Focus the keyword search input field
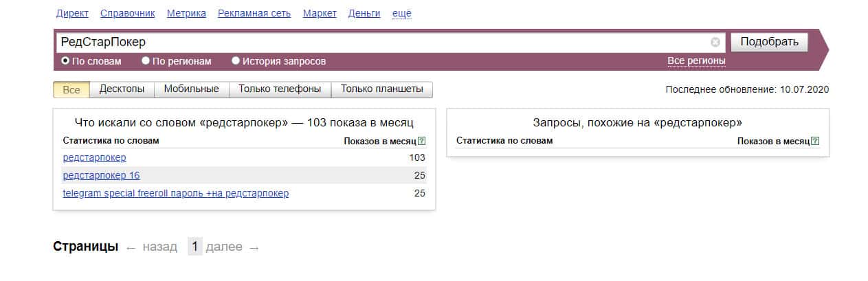Image resolution: width=868 pixels, height=281 pixels. pyautogui.click(x=378, y=43)
